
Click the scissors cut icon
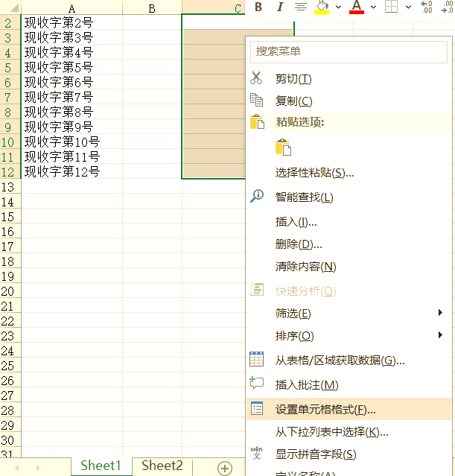(x=256, y=78)
